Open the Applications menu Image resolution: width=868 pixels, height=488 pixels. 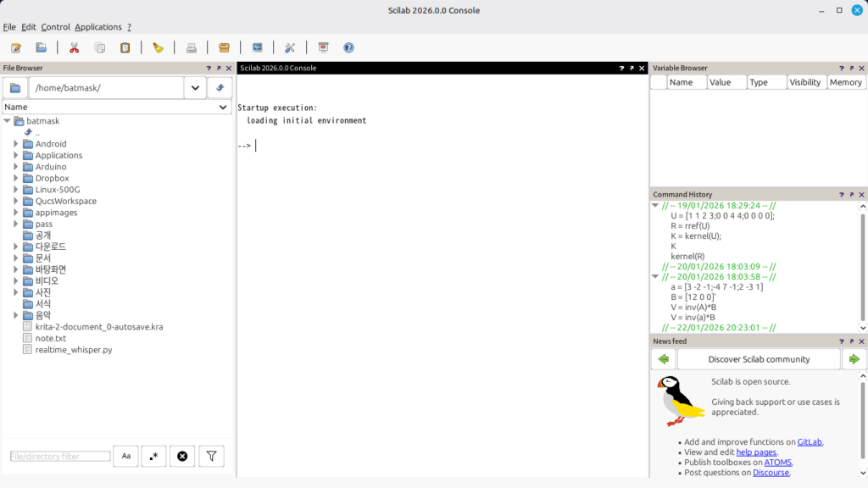pyautogui.click(x=98, y=27)
